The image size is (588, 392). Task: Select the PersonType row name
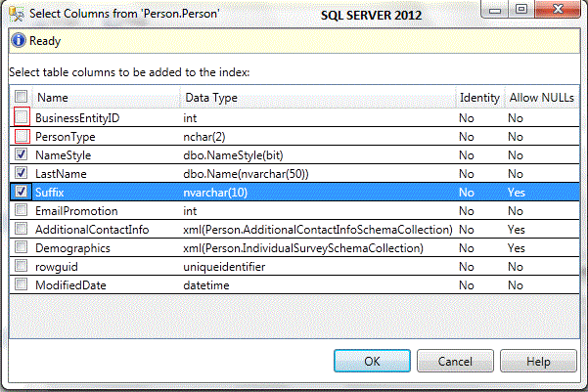(x=66, y=137)
